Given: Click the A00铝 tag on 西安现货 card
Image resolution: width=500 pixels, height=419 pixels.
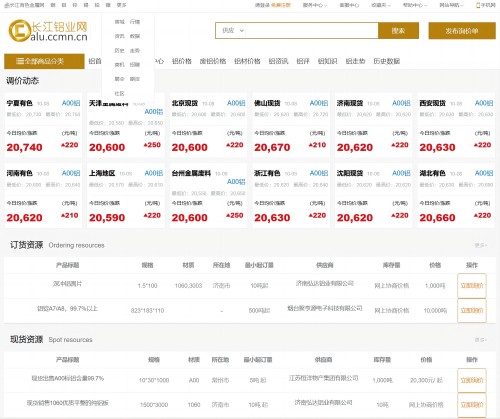Looking at the screenshot, I should (x=484, y=103).
